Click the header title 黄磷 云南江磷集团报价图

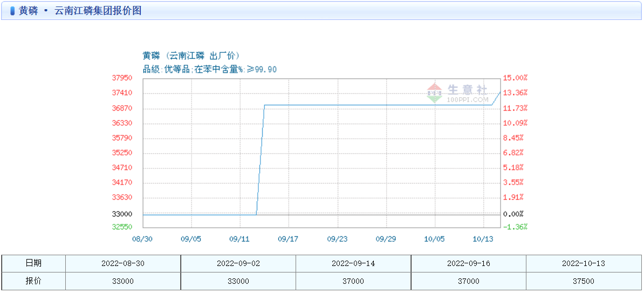80,11
